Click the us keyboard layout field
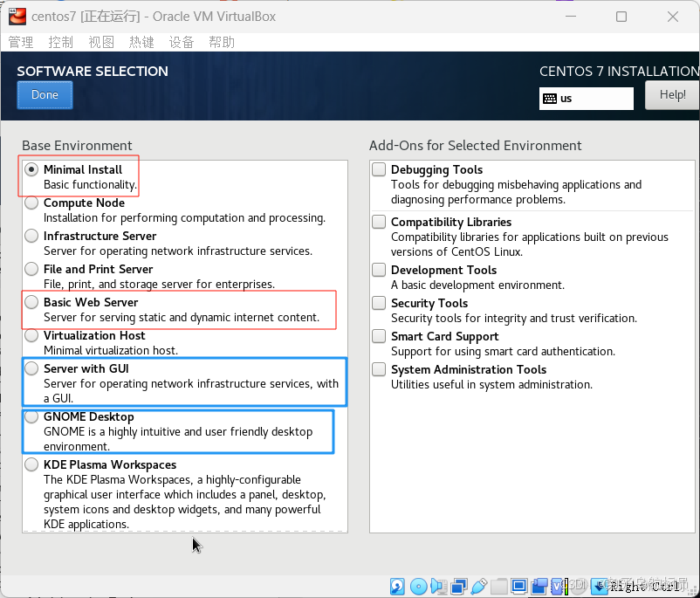 pos(587,99)
